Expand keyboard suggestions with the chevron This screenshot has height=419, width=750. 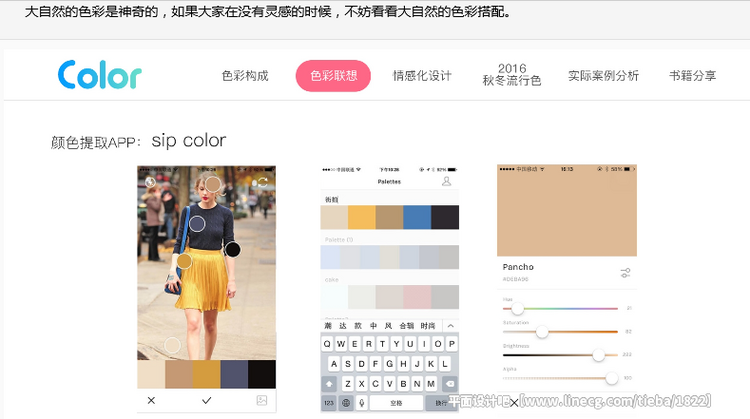pos(451,326)
